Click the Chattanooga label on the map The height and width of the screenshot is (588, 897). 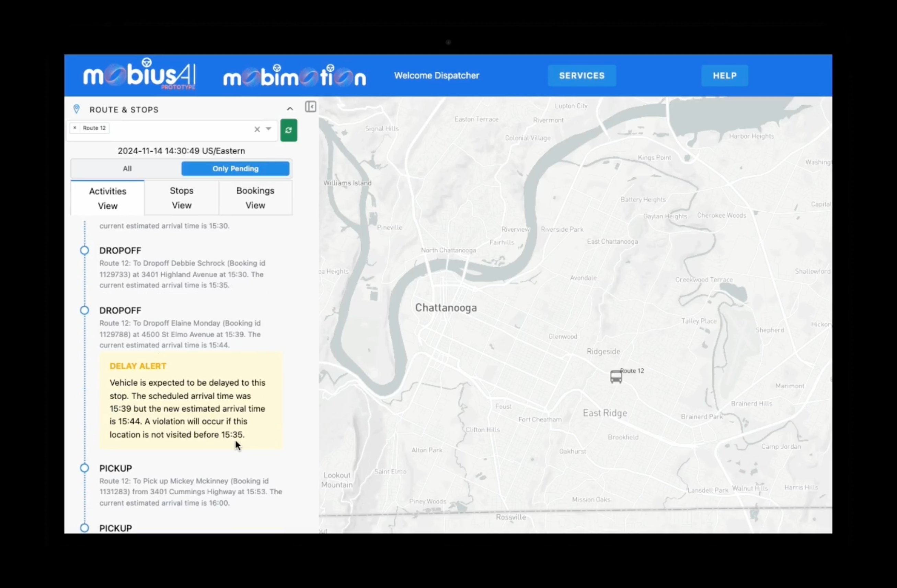click(446, 308)
